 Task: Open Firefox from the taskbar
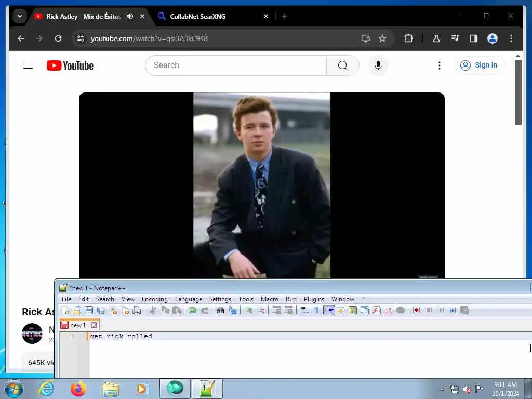coord(78,389)
